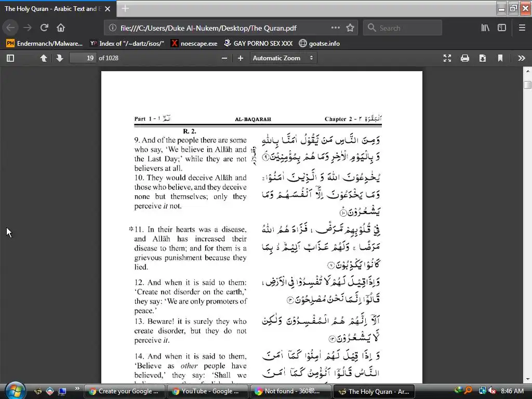The image size is (532, 399).
Task: Click the Search box in toolbar
Action: (403, 28)
